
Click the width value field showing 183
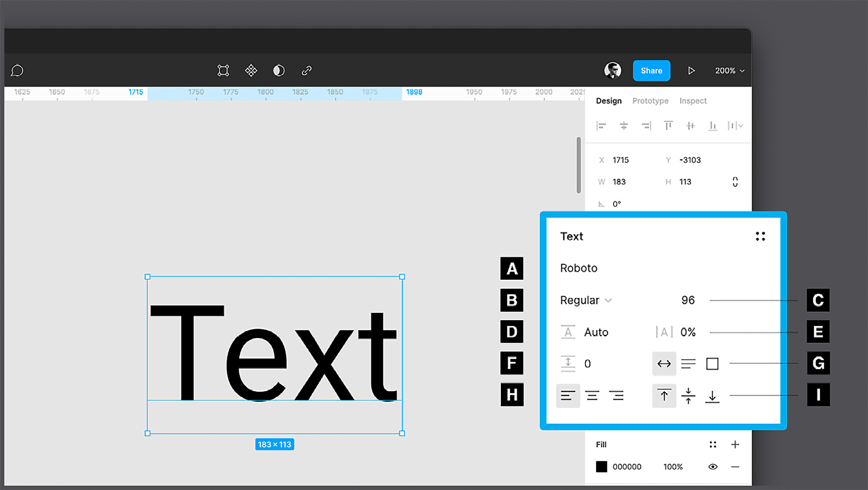pyautogui.click(x=619, y=181)
